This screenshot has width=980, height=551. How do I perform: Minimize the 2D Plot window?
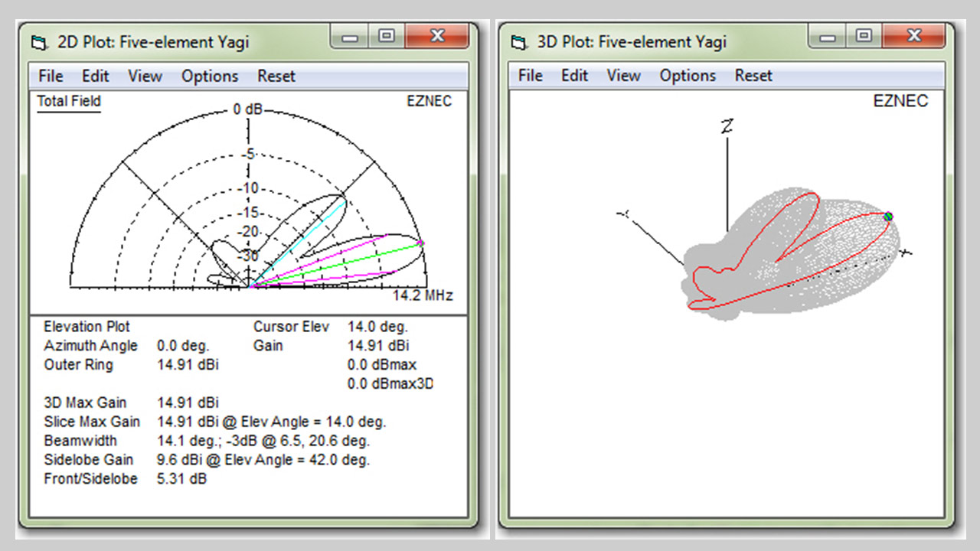351,36
